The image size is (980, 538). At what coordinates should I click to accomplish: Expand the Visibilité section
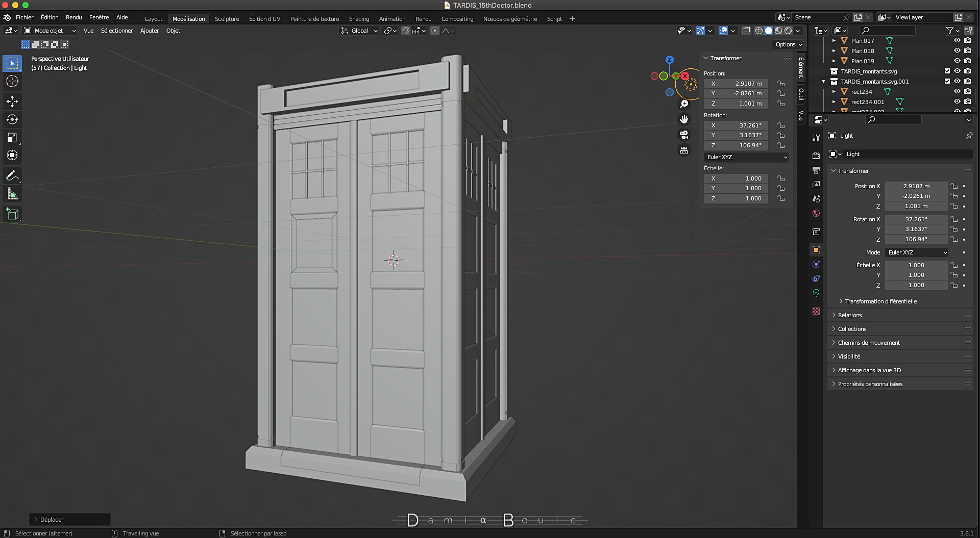[x=849, y=356]
